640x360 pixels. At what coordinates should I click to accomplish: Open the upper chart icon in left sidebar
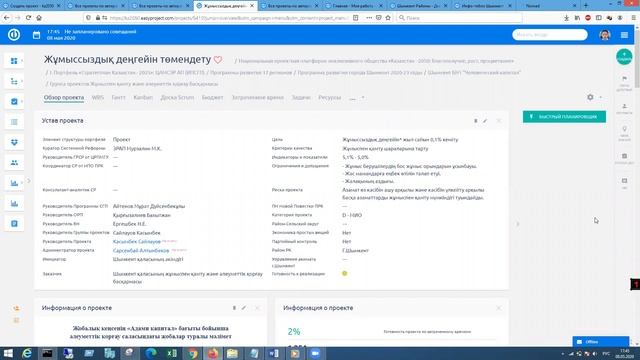point(14,183)
